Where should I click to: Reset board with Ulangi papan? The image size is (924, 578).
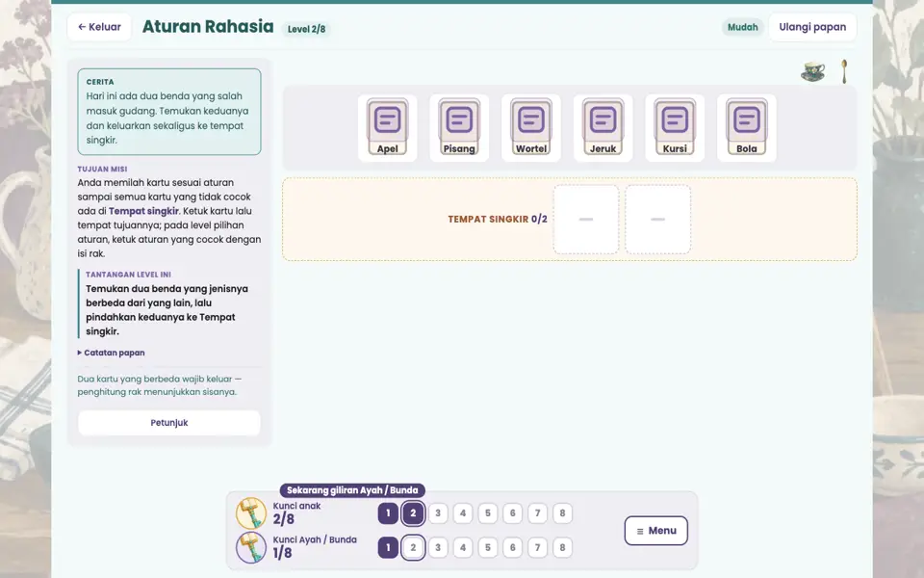coord(812,27)
